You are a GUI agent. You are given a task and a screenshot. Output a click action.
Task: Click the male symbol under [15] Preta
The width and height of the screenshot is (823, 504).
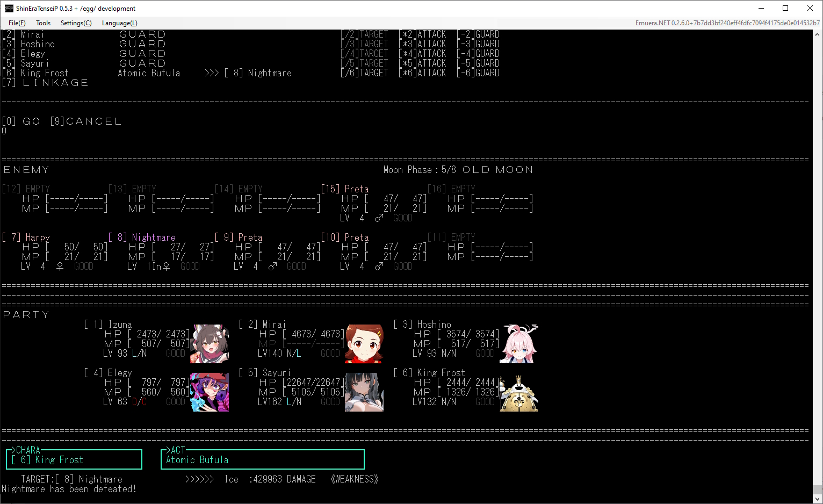(379, 218)
